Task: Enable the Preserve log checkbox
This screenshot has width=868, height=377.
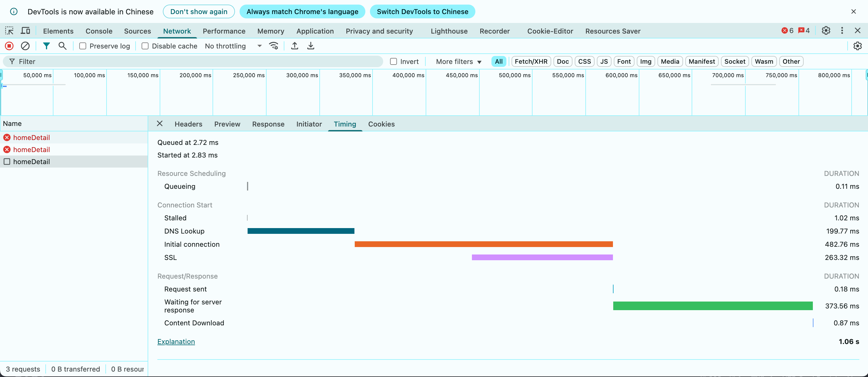Action: pyautogui.click(x=83, y=46)
